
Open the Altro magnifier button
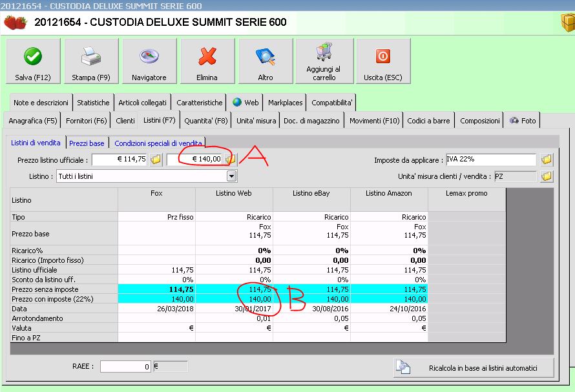point(266,61)
